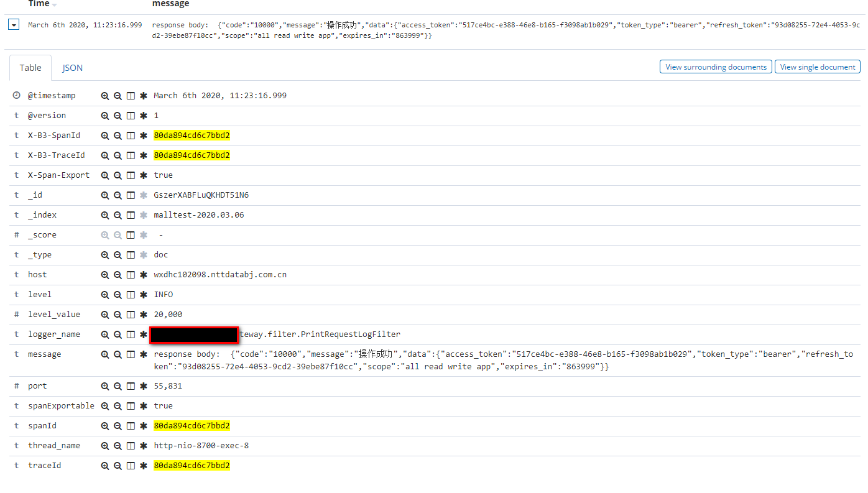
Task: Filter out the INFO level value
Action: (x=118, y=294)
